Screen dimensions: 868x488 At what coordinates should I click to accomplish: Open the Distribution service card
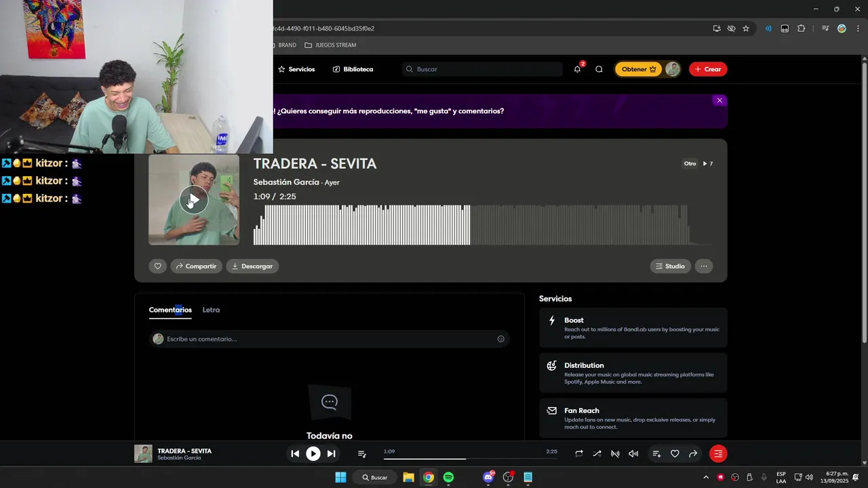tap(633, 373)
